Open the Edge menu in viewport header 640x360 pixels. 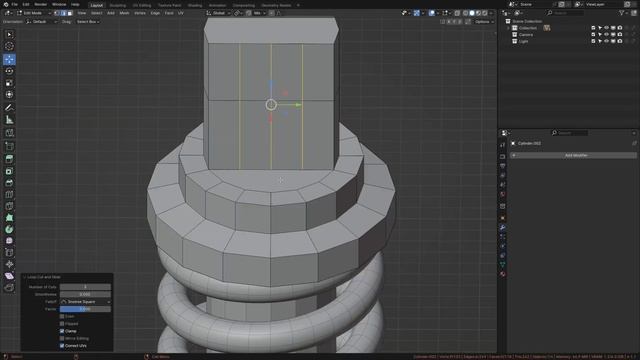click(155, 13)
